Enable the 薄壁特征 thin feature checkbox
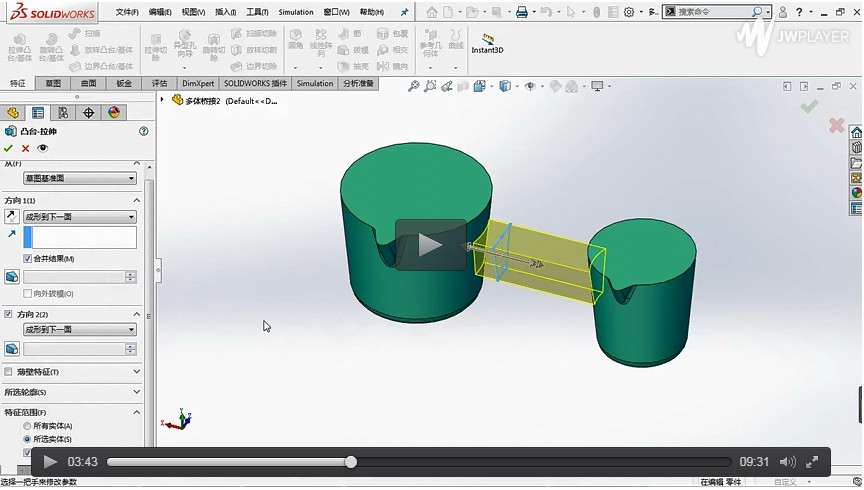The image size is (864, 490). point(9,372)
